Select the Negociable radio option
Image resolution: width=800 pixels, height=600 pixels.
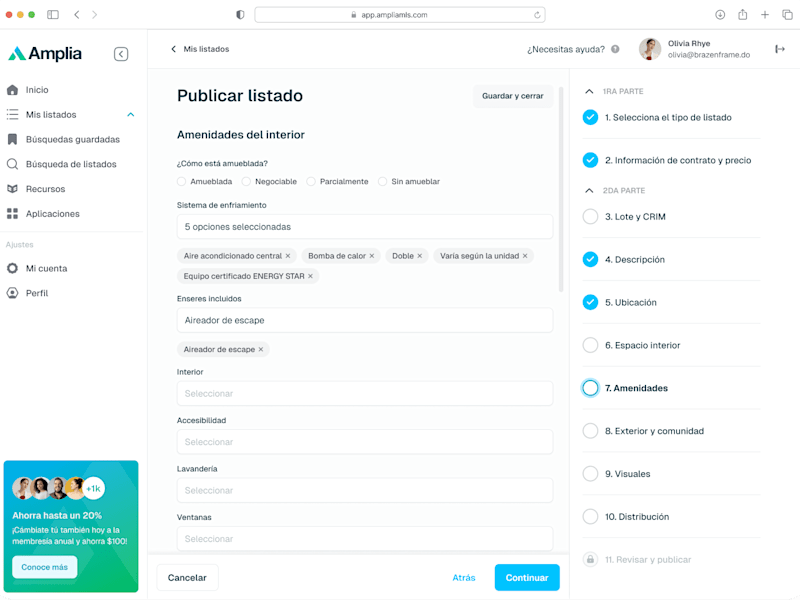point(246,182)
